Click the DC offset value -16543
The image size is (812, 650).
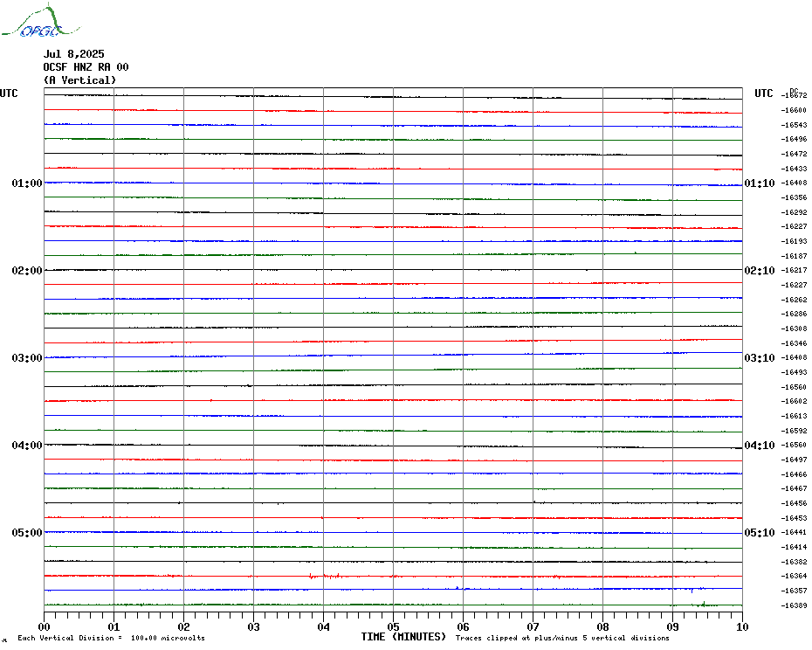coord(794,125)
